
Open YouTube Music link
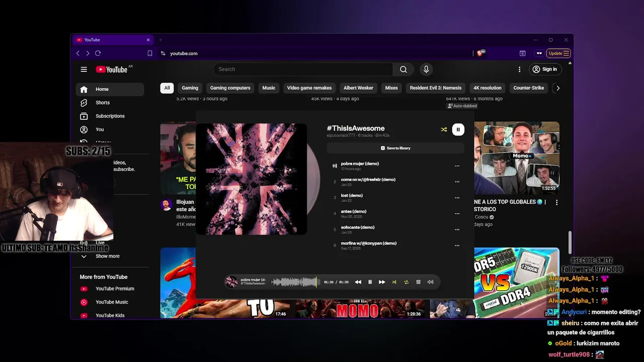click(110, 302)
